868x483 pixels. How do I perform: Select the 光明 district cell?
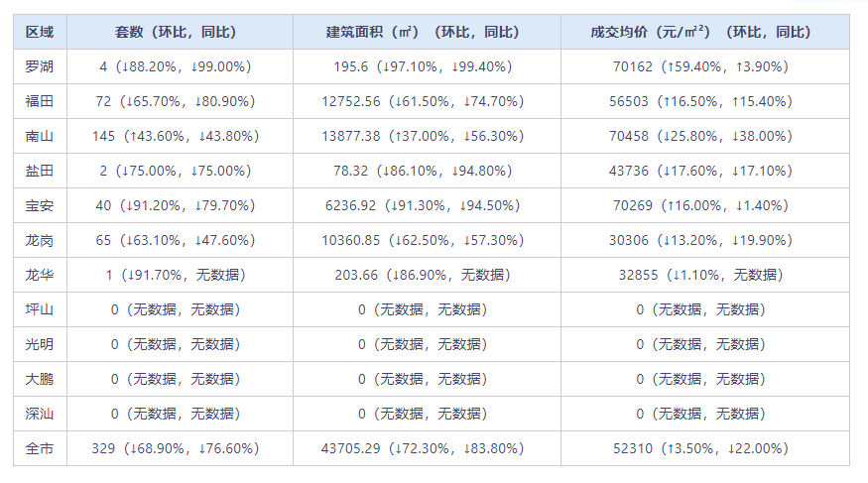pos(40,344)
